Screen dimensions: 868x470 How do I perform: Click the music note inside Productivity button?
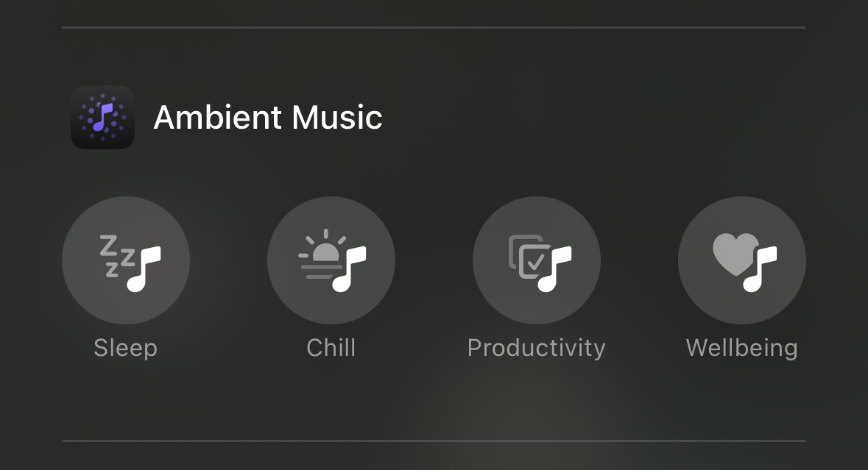tap(554, 268)
